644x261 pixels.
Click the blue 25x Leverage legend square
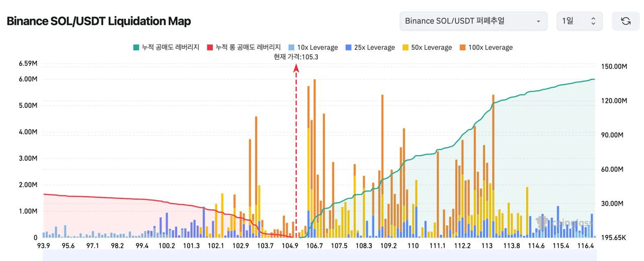pyautogui.click(x=349, y=47)
